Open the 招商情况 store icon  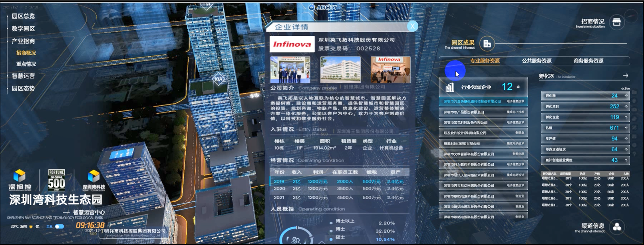pos(616,23)
